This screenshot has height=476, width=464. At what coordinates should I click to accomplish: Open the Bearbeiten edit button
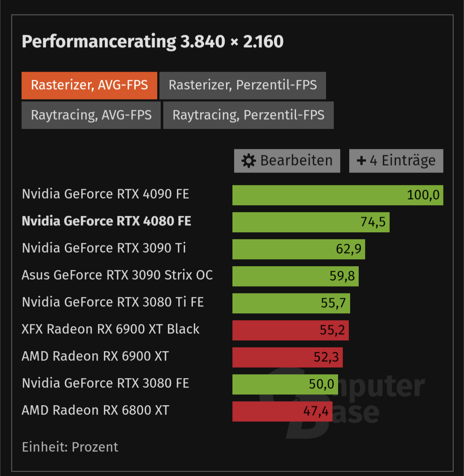point(287,161)
